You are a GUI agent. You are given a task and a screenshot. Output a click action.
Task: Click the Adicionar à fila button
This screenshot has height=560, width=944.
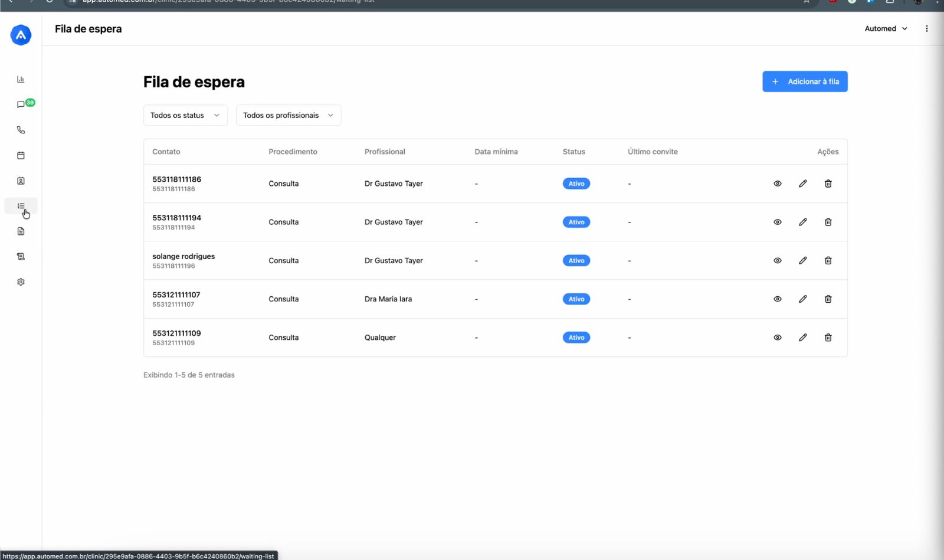pyautogui.click(x=805, y=81)
